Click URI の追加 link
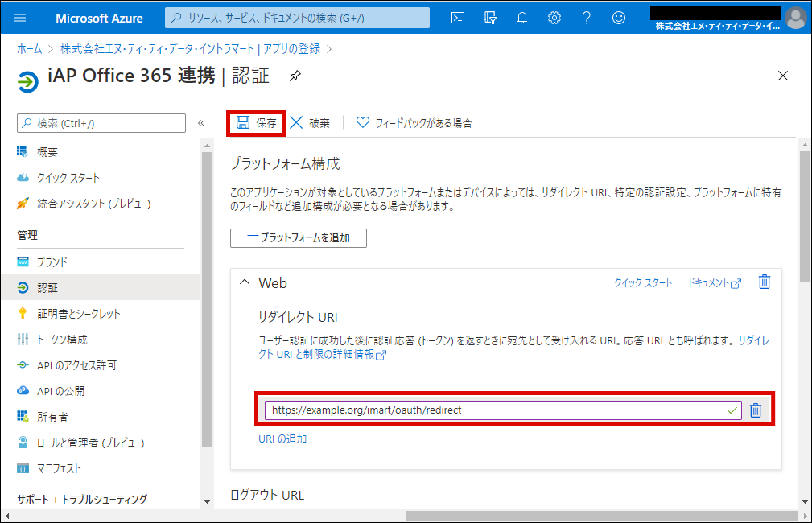The image size is (812, 523). [x=282, y=439]
